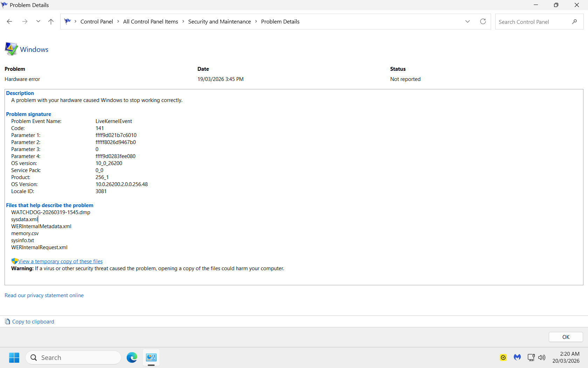Open the volume tray icon
Screen dimensions: 588x368
tap(542, 357)
